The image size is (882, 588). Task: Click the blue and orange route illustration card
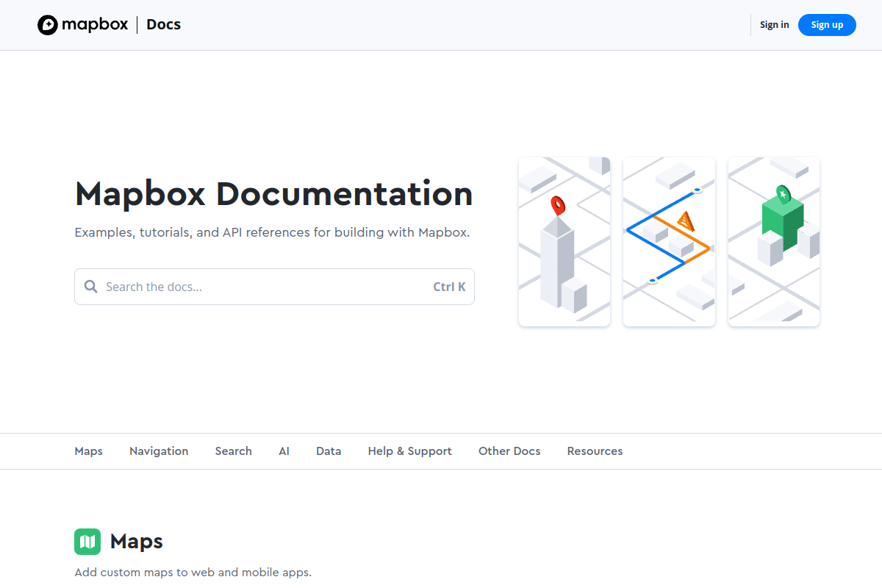coord(669,242)
